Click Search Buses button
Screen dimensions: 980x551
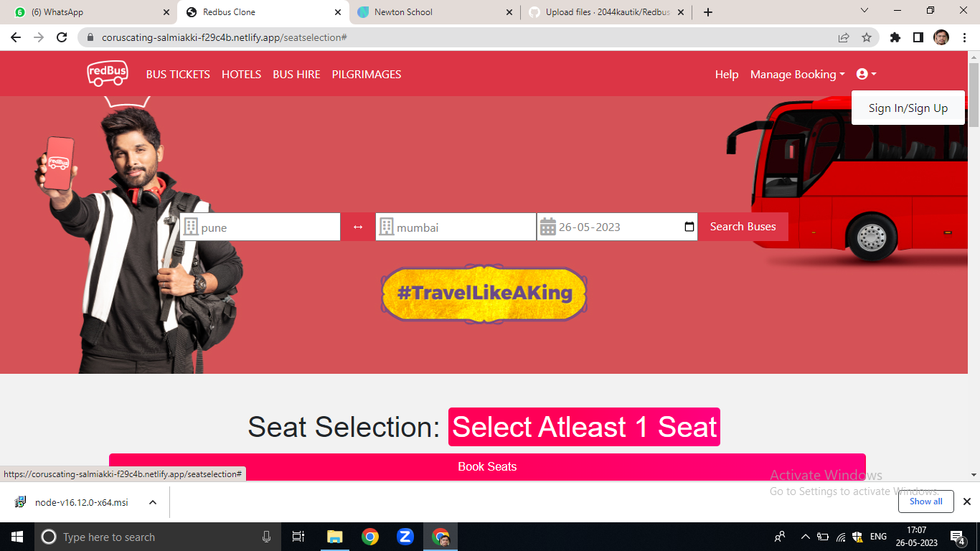coord(743,227)
